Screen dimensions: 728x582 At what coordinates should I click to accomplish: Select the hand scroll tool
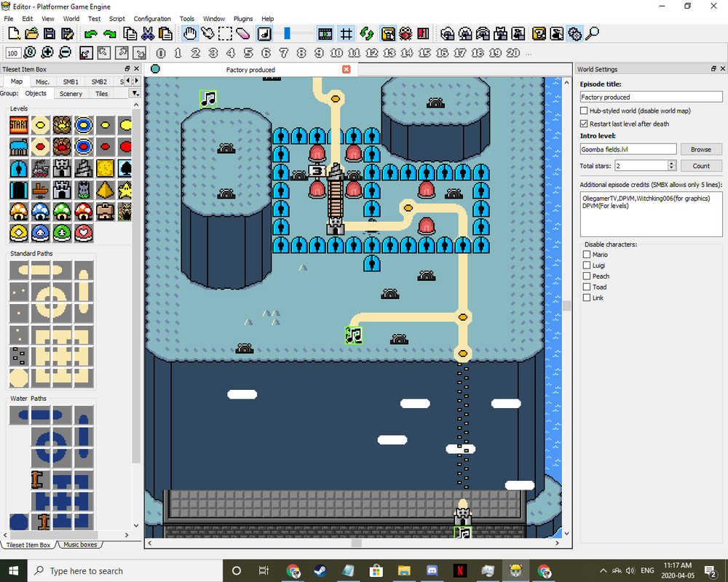pyautogui.click(x=189, y=33)
